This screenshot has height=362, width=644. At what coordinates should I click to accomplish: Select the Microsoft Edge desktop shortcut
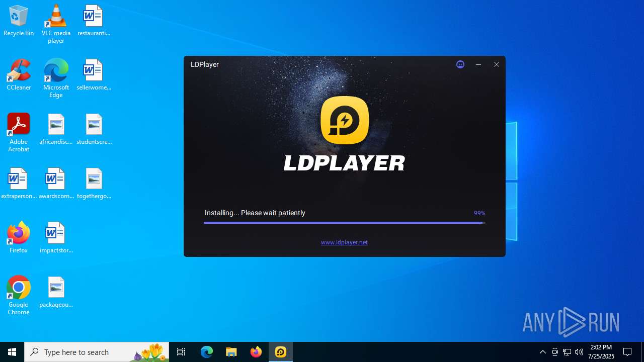point(56,78)
